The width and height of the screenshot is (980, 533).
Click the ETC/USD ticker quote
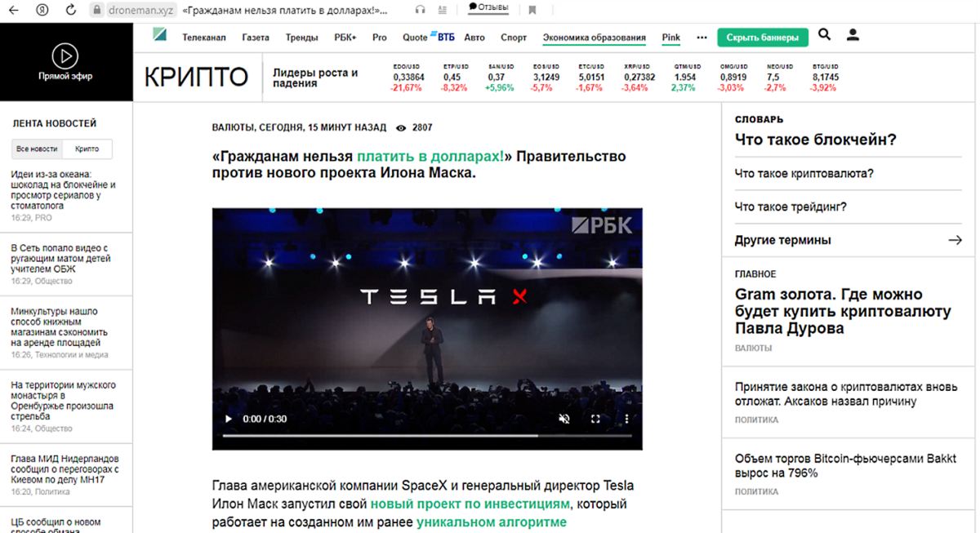591,77
